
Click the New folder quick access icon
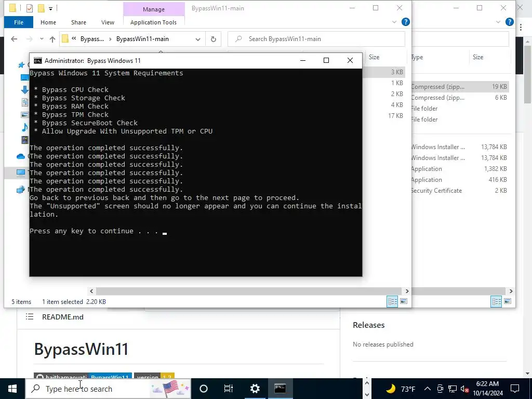coord(41,8)
